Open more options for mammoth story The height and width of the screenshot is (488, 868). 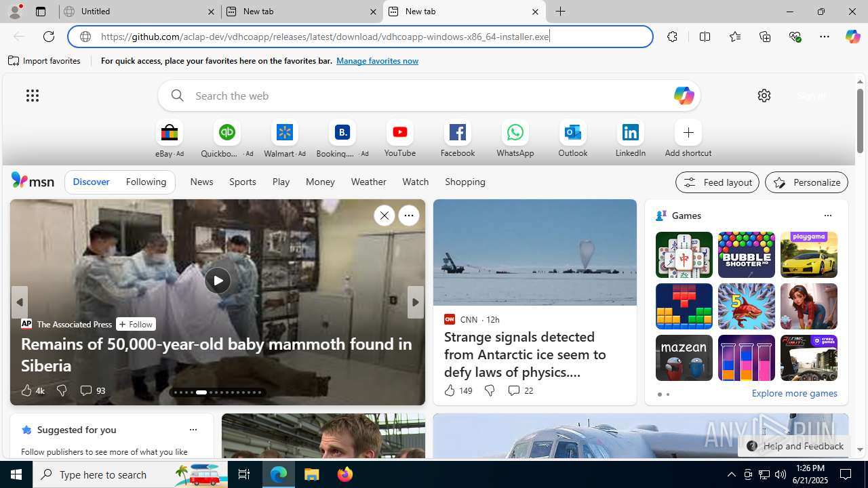coord(408,216)
